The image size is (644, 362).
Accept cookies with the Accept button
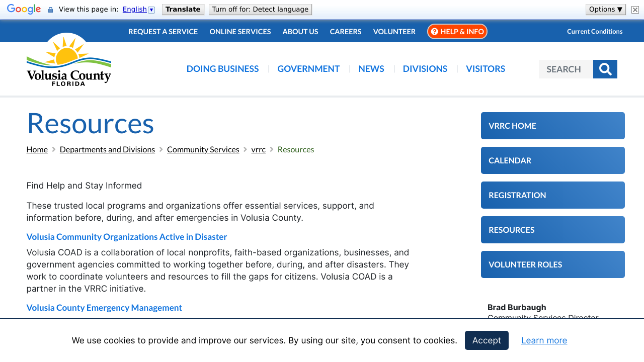click(487, 340)
